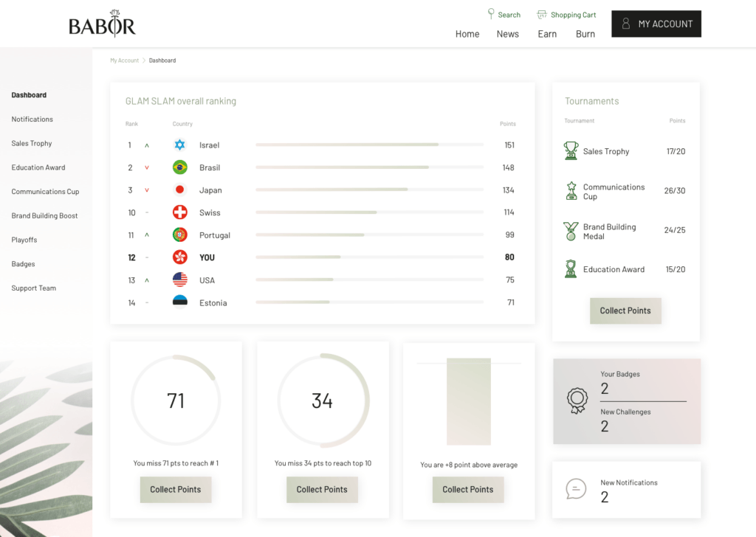Click the USA flag icon
756x537 pixels.
(180, 280)
